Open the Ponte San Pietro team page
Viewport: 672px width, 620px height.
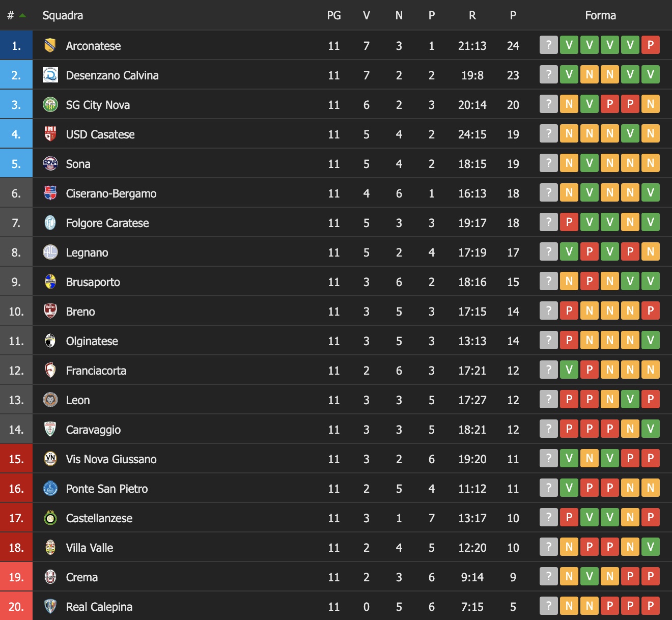107,489
